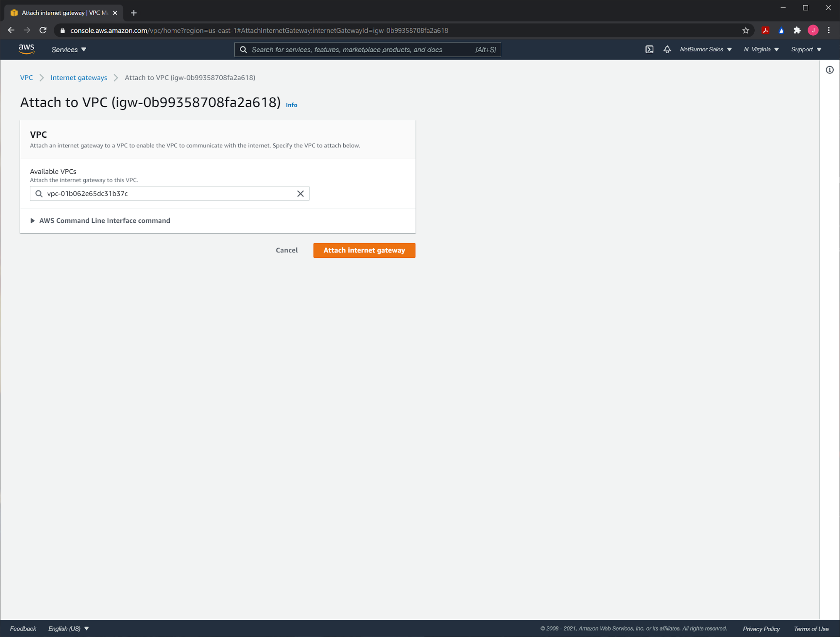Open new browser tab
The image size is (840, 637).
134,13
